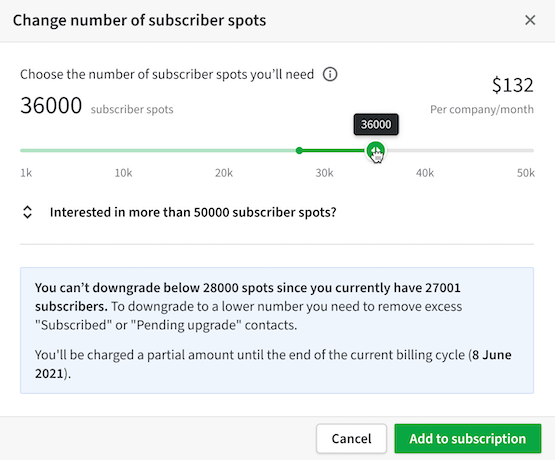Click the 40k slider label
This screenshot has height=460, width=555.
(425, 173)
